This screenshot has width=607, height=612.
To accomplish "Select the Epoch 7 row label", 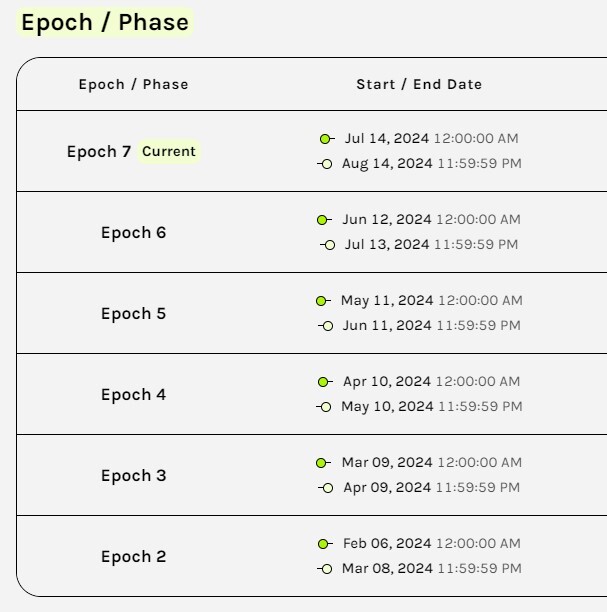I will pos(99,151).
